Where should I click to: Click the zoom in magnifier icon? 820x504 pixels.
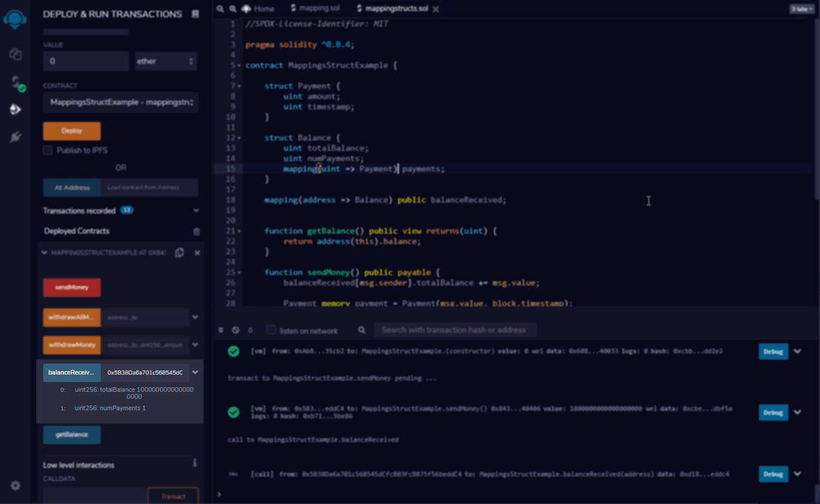point(233,9)
